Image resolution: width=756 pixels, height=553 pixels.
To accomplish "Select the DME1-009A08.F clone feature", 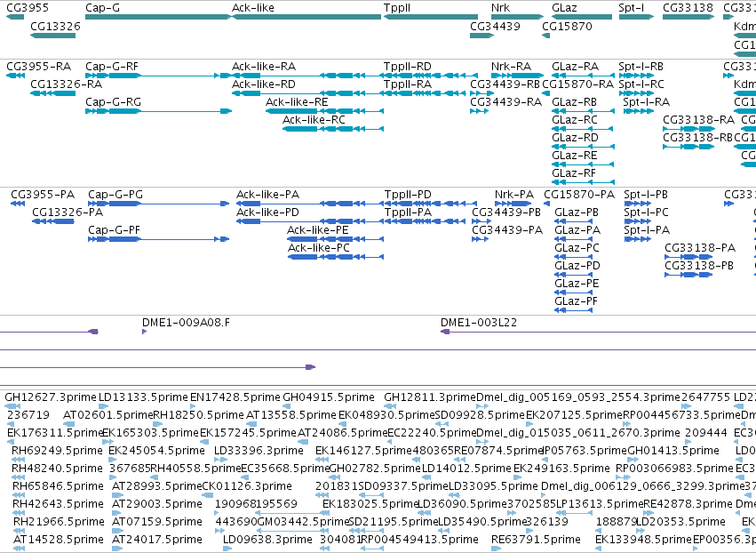I will [x=144, y=332].
